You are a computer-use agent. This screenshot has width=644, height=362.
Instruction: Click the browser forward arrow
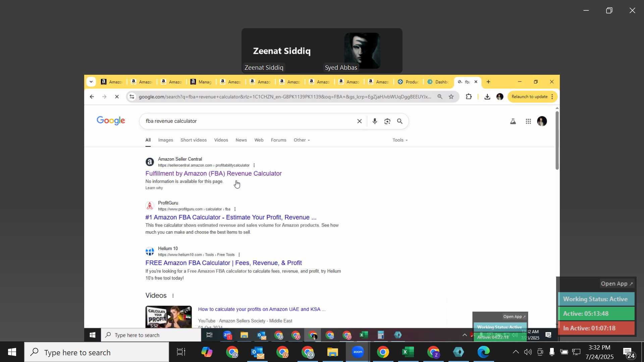[x=104, y=97]
